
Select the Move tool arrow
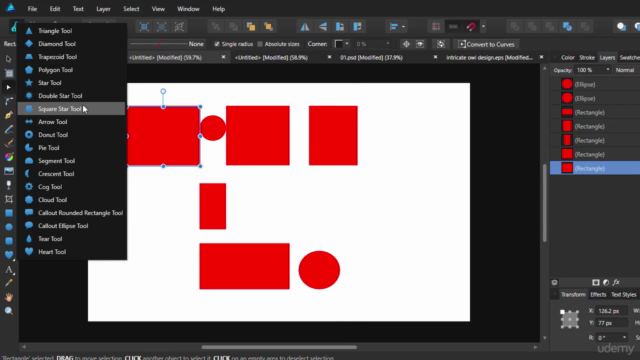point(9,59)
